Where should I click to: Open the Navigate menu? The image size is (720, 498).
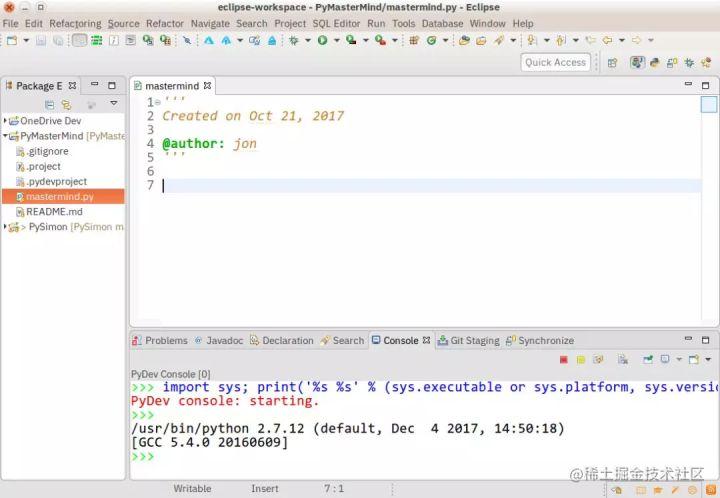210,23
